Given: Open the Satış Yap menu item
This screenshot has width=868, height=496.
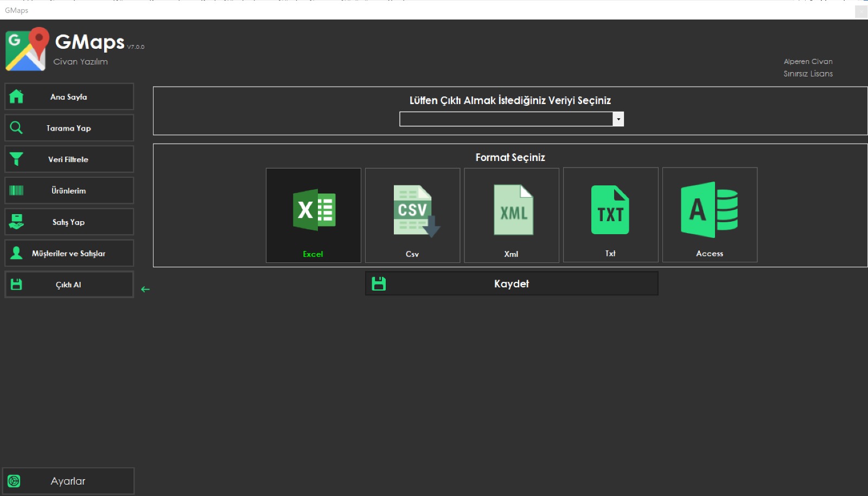Looking at the screenshot, I should (69, 222).
